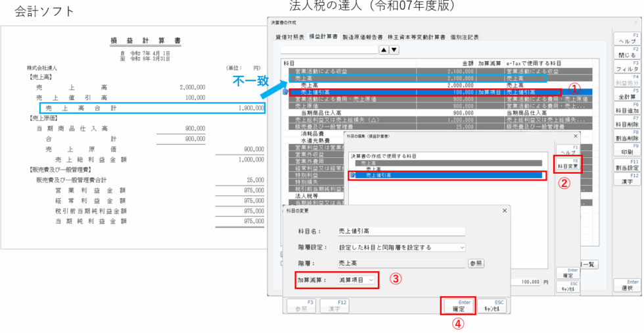Click the 参照 button next to 階層
Viewport: 644px width, 333px height.
click(475, 263)
